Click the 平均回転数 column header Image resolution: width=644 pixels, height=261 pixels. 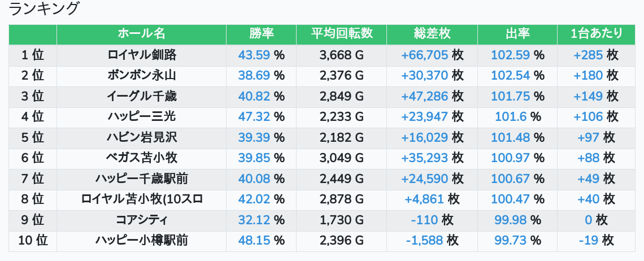click(x=342, y=34)
